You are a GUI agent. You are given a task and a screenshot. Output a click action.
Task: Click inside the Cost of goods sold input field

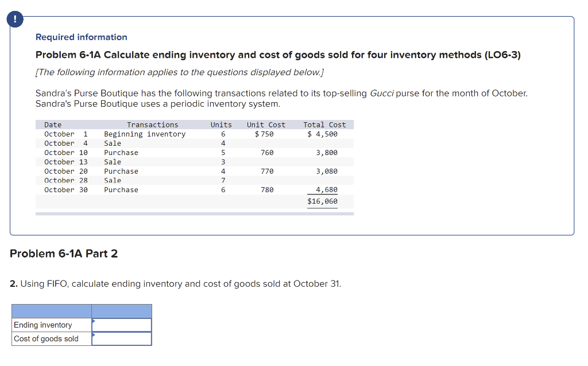[x=122, y=338]
